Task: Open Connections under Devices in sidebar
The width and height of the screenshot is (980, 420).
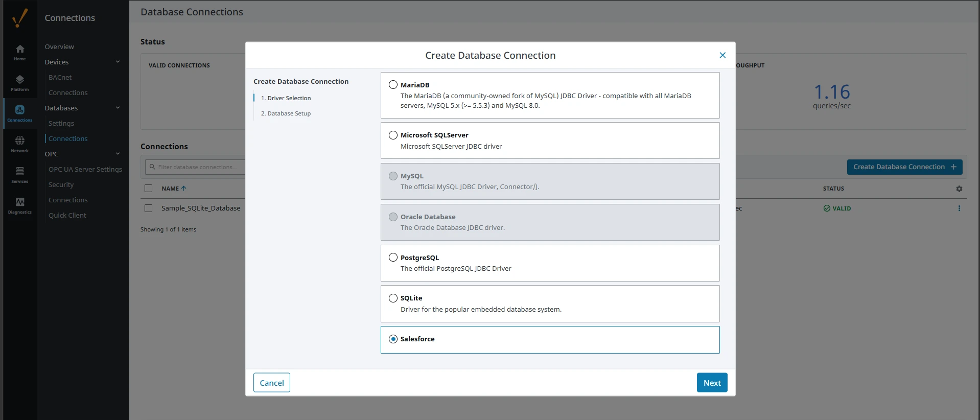Action: point(68,92)
